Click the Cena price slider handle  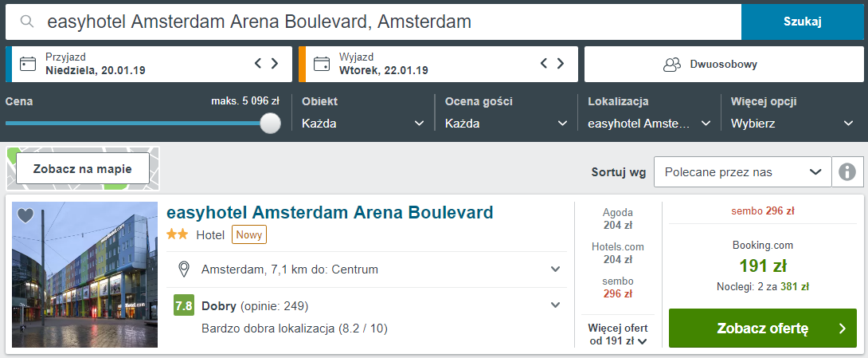(x=271, y=123)
